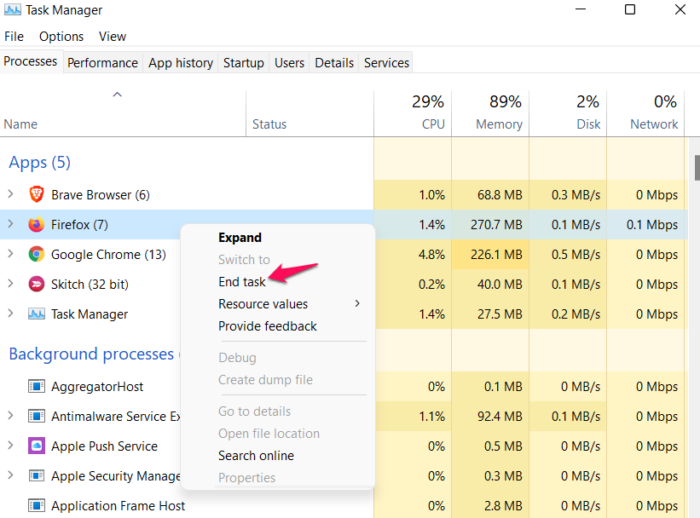Click the vertical scrollbar thumb

696,168
